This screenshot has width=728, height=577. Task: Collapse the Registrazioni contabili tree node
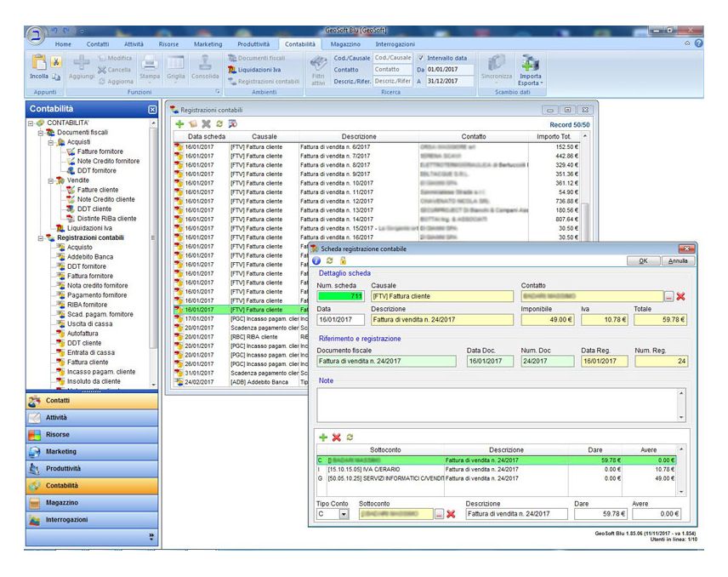point(40,237)
